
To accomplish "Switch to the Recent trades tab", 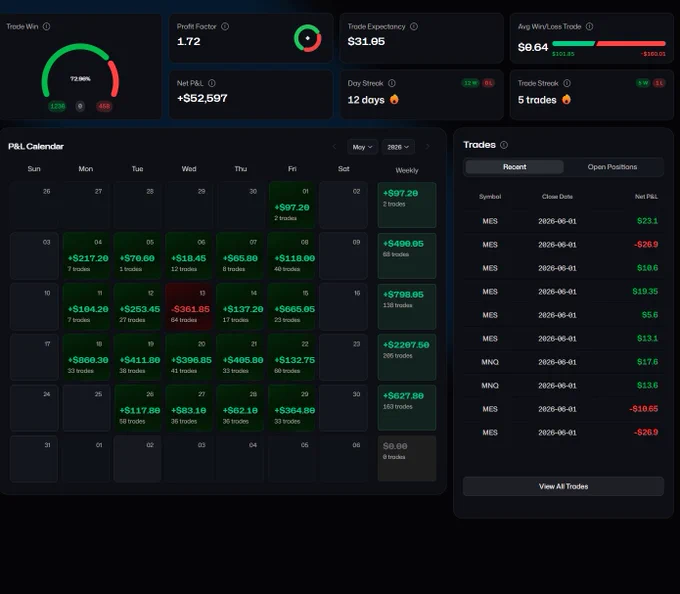I will [514, 167].
